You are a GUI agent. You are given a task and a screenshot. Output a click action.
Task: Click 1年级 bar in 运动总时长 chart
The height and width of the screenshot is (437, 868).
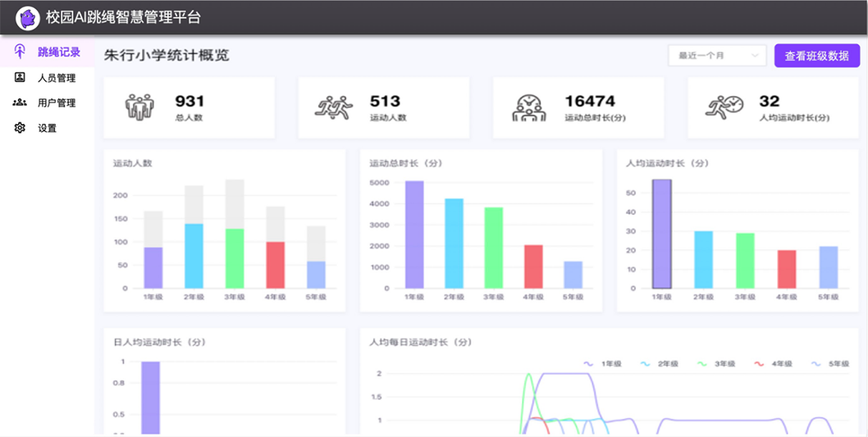coord(414,234)
